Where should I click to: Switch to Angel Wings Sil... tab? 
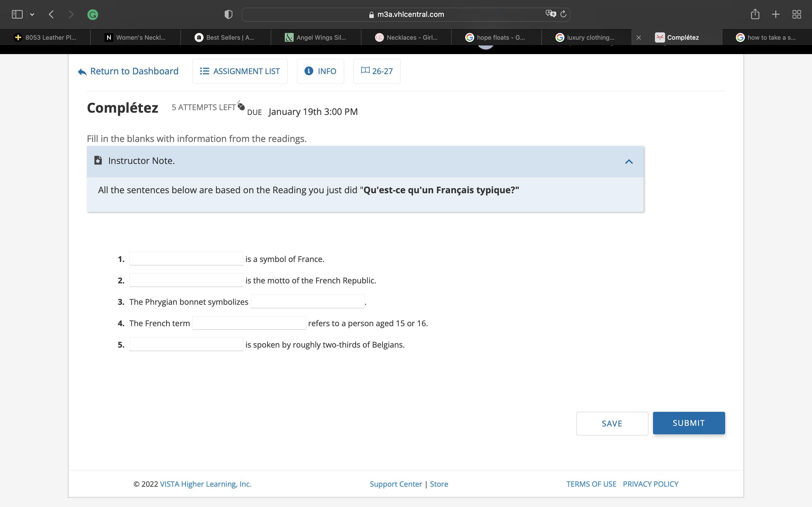316,37
